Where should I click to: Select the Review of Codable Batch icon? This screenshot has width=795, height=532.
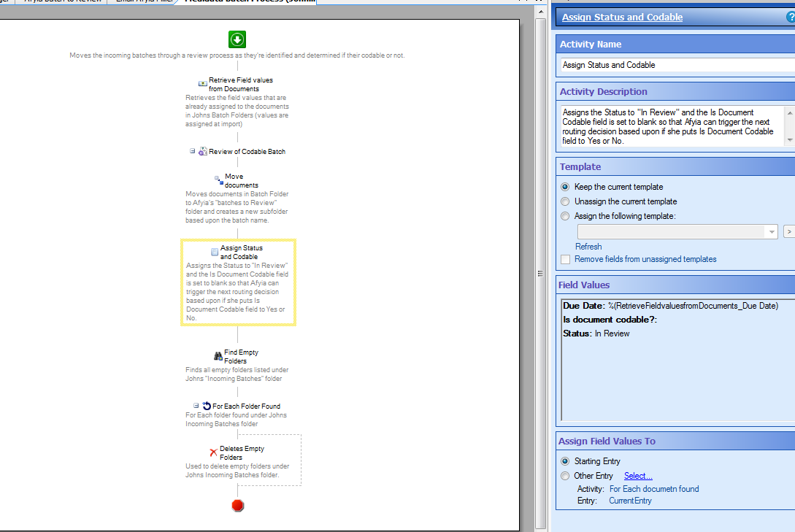tap(203, 152)
